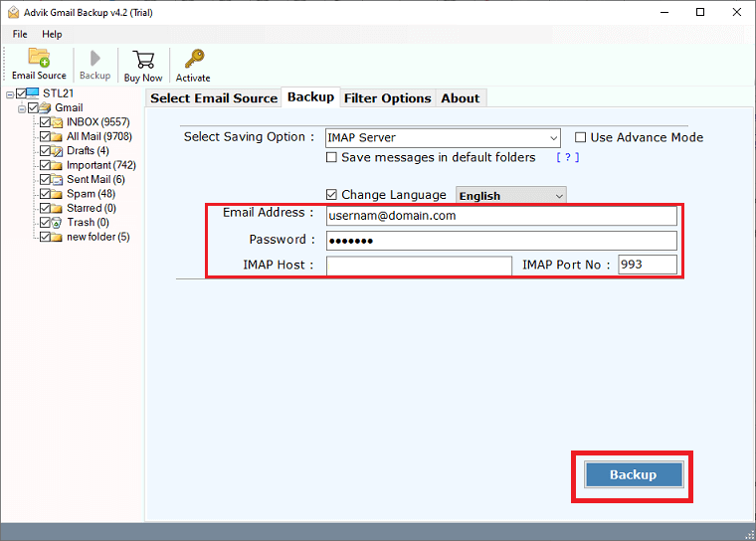Select the Gmail account label
756x541 pixels.
(x=69, y=107)
